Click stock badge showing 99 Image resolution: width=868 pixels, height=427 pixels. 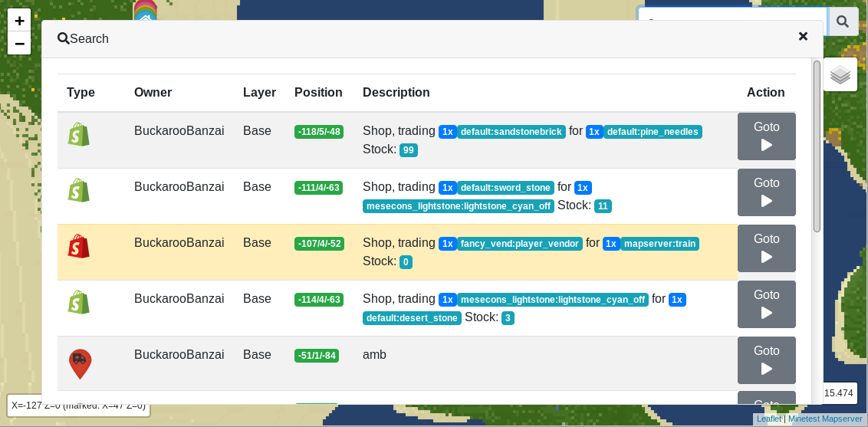[409, 150]
